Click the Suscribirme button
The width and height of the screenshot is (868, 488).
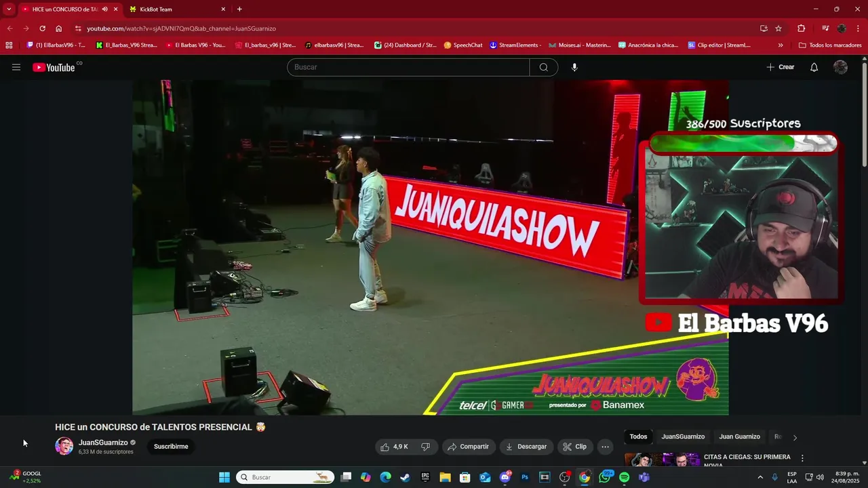click(171, 447)
